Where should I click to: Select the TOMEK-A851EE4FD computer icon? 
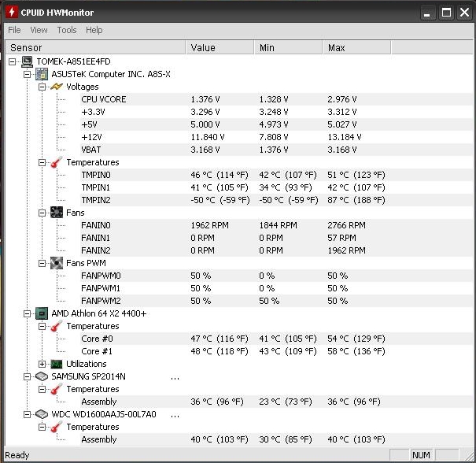point(28,61)
